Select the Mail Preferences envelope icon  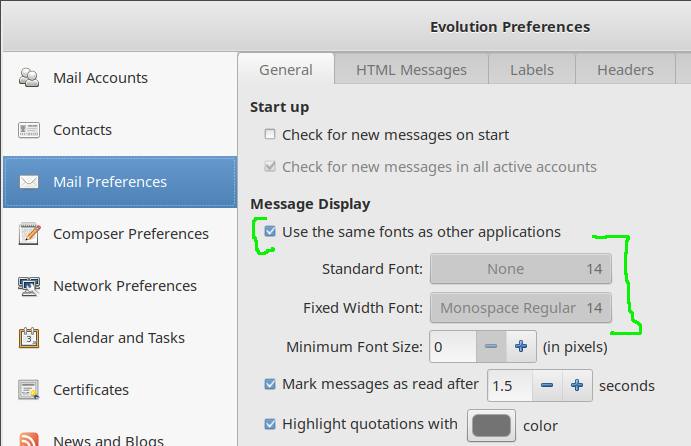pyautogui.click(x=29, y=182)
